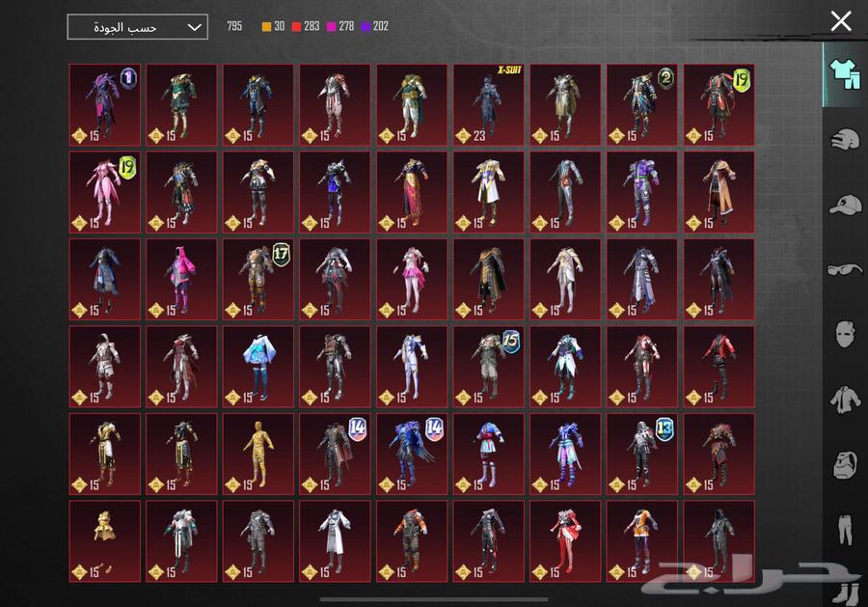The height and width of the screenshot is (607, 868).
Task: Open the outfits category tab icon
Action: [x=845, y=73]
